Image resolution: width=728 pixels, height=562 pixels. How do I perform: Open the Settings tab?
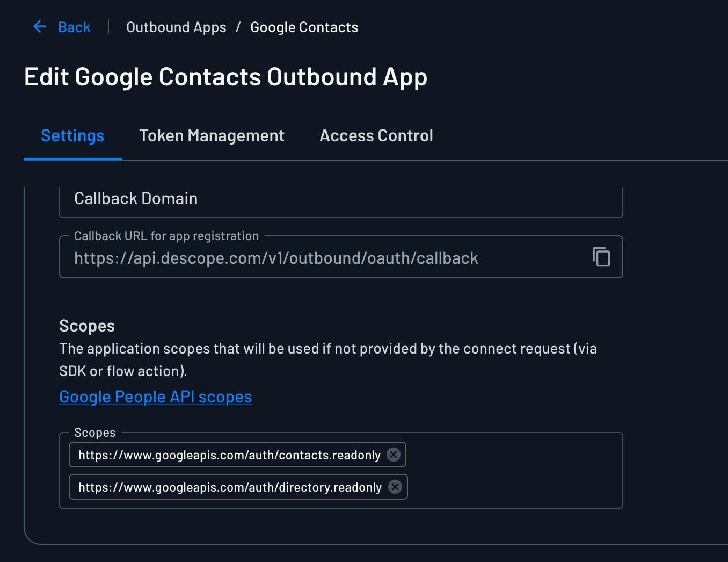pyautogui.click(x=72, y=136)
